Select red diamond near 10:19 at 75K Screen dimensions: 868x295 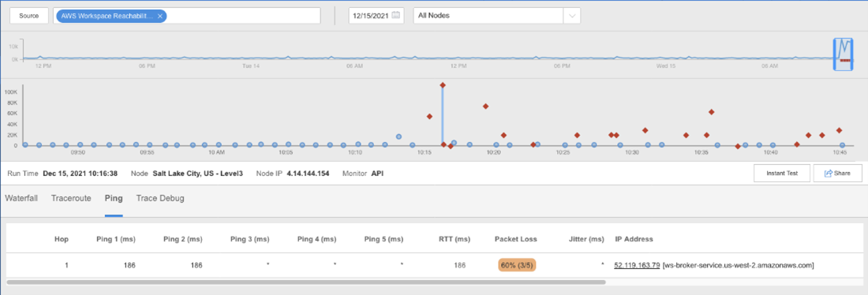pos(485,106)
